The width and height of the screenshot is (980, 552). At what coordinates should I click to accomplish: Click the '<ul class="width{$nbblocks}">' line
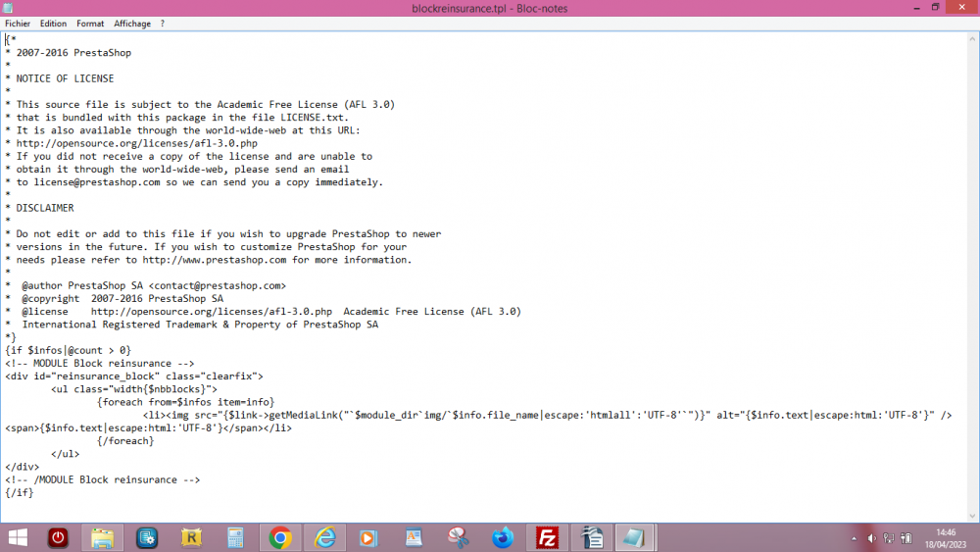click(x=134, y=389)
